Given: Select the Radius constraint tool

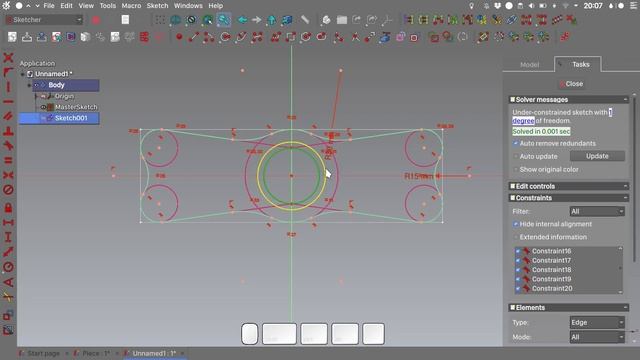Looking at the screenshot, I should [x=8, y=267].
